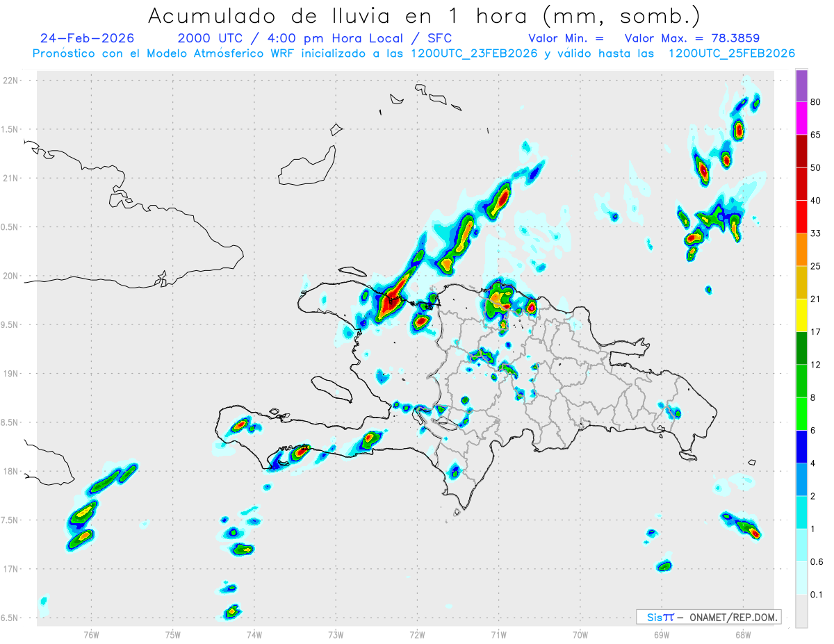
Task: Click the legend value '25'
Action: tap(816, 266)
